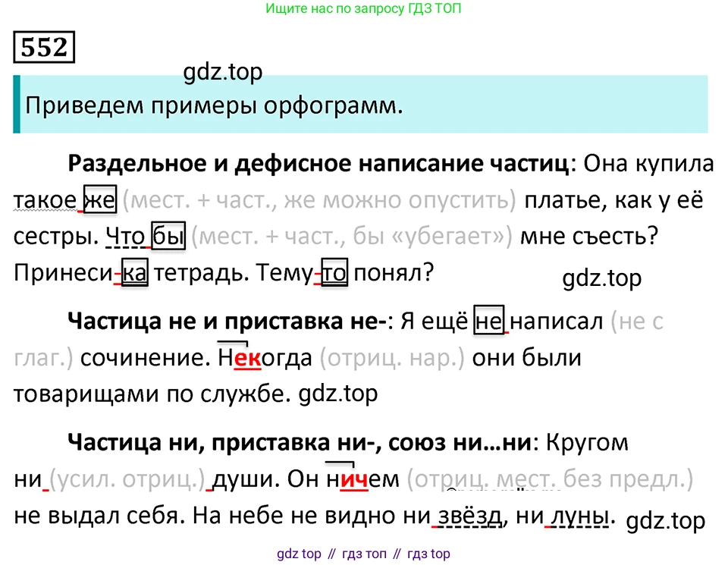The image size is (728, 565).
Task: Click the gdz.top watermark above the blue banner
Action: [x=222, y=72]
